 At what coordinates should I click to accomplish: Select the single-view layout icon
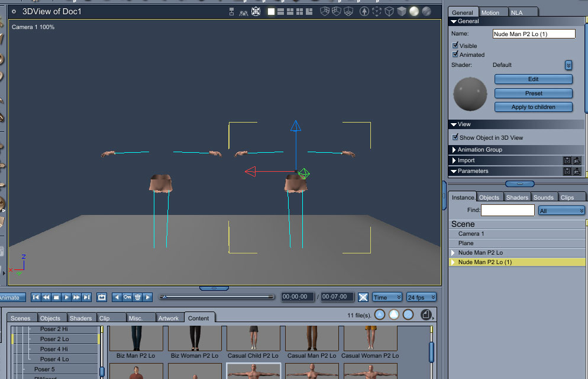point(272,11)
